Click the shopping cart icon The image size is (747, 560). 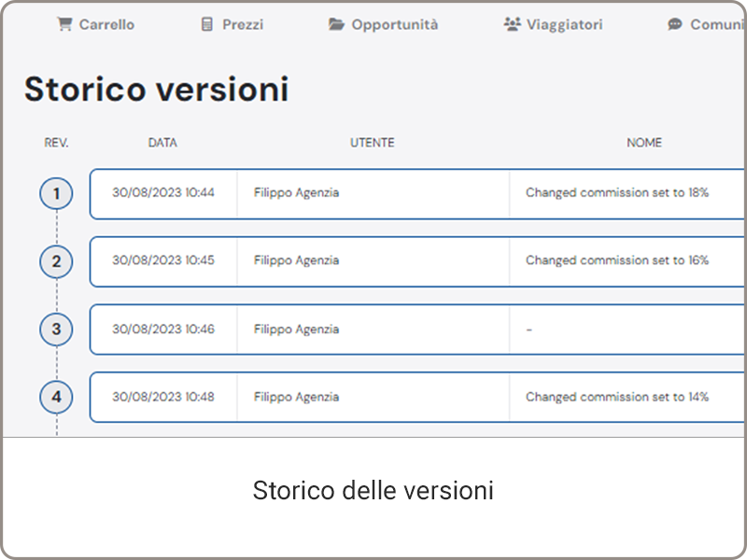(x=64, y=24)
